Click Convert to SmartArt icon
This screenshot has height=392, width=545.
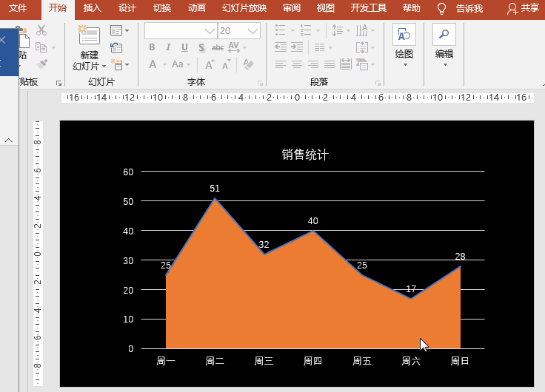362,64
